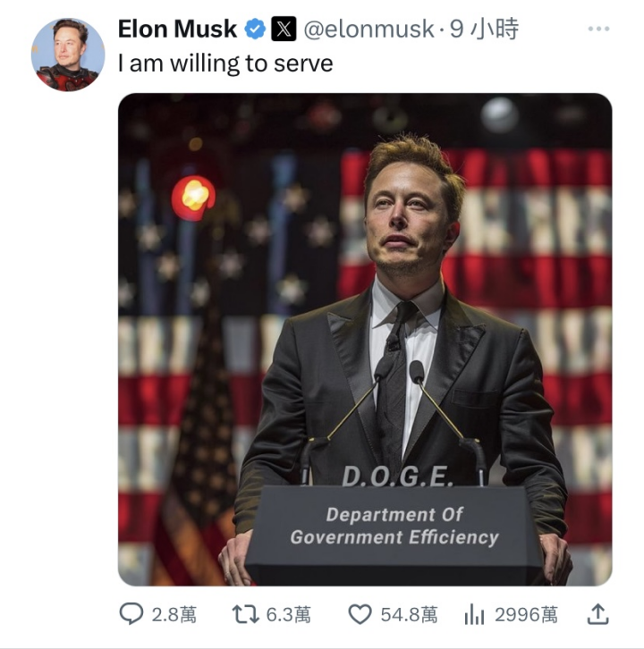Click the 2996萬 view count
This screenshot has width=644, height=649.
point(527,615)
